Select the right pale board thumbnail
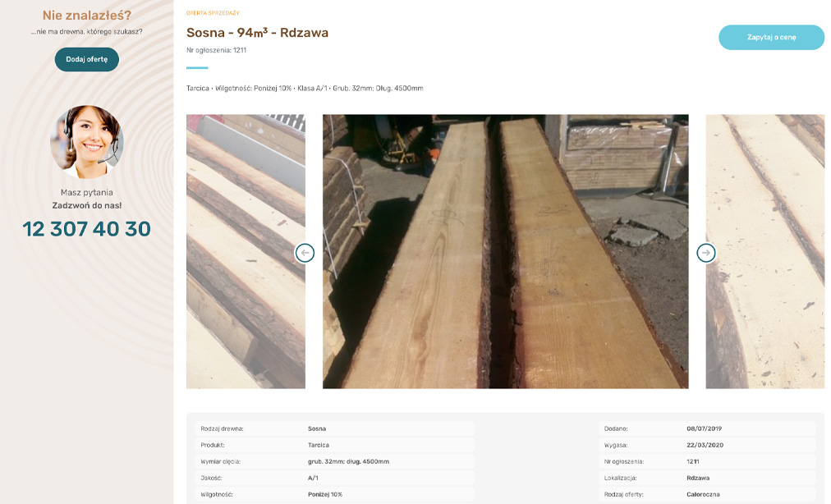This screenshot has height=504, width=831. (765, 251)
